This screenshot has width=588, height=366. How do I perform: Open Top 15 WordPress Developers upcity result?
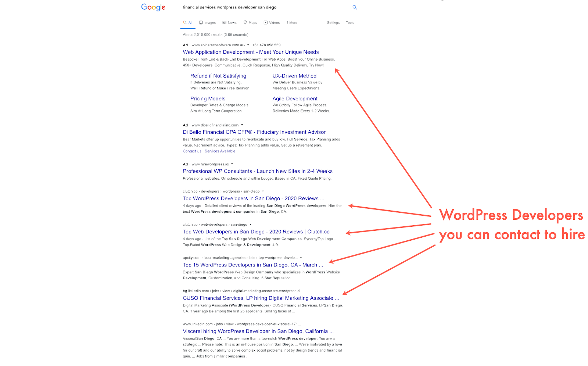tap(253, 265)
